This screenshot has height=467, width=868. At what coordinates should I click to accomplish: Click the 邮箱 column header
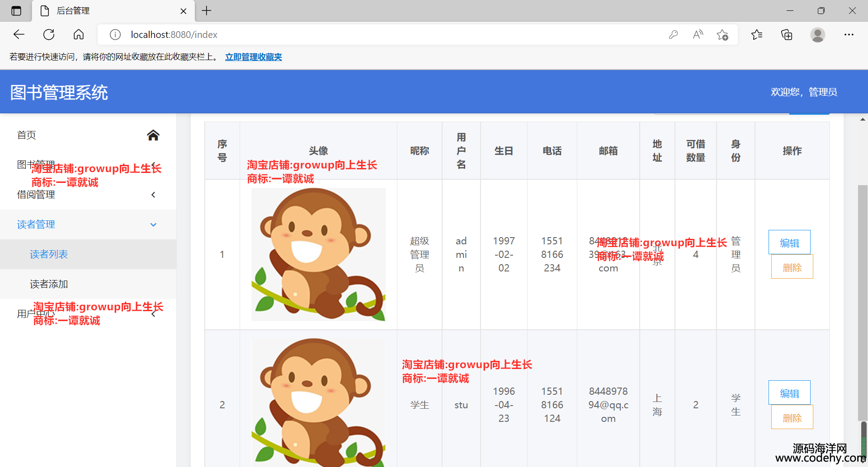point(608,150)
